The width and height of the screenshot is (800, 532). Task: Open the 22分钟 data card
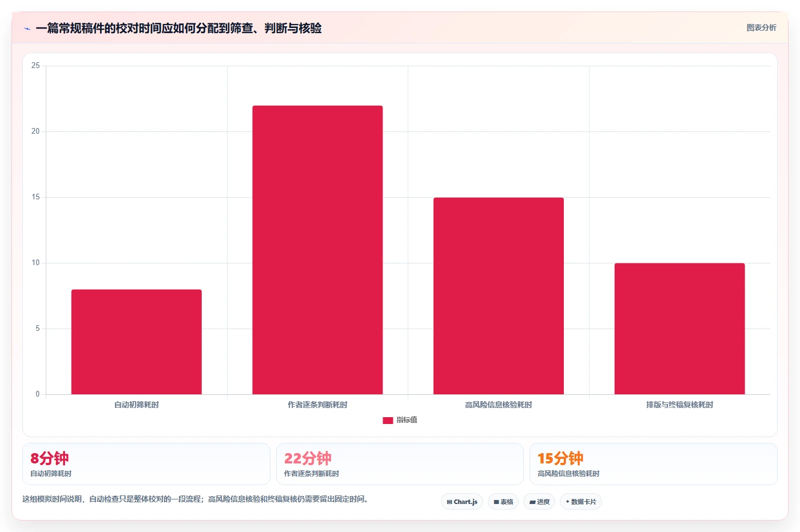point(400,464)
